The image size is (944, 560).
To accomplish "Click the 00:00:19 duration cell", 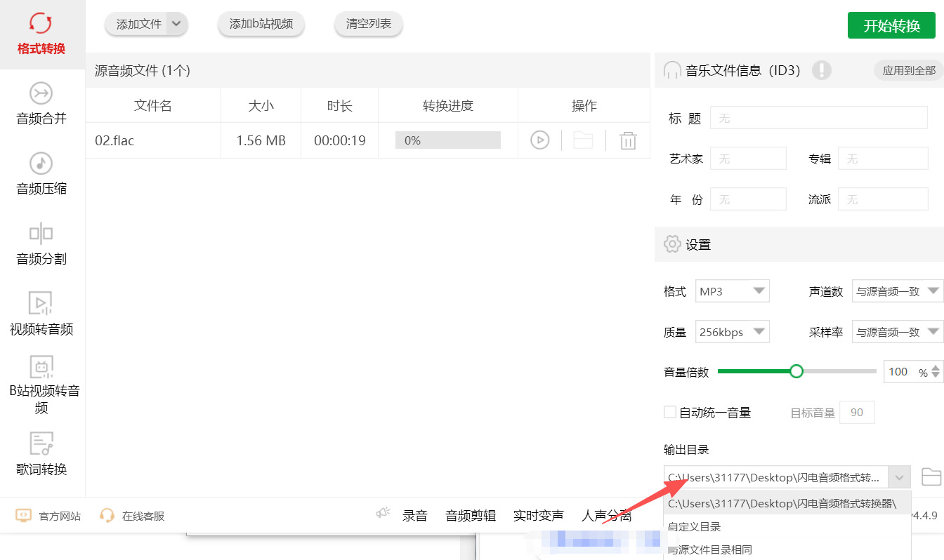I will click(x=340, y=140).
